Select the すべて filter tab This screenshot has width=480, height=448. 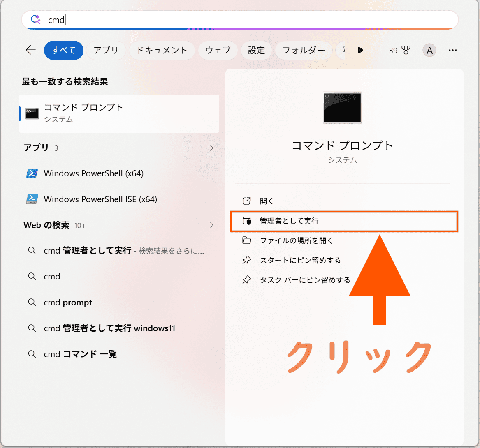pyautogui.click(x=64, y=50)
